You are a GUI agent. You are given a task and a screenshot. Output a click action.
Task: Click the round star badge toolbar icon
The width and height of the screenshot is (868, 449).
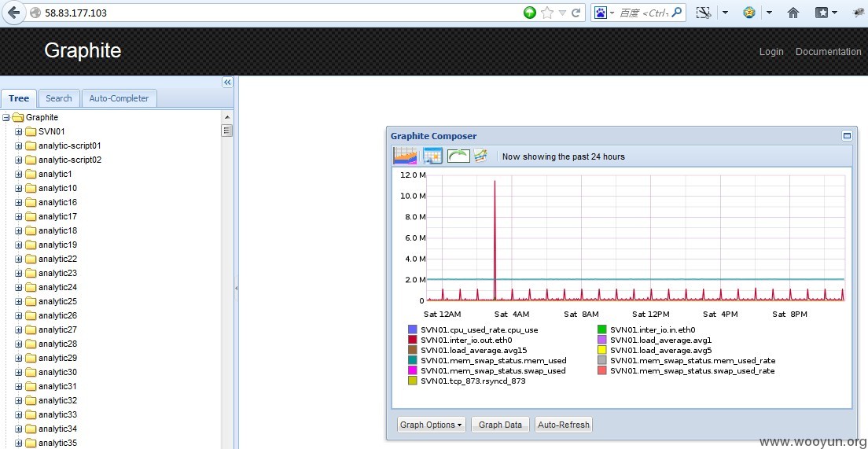749,13
